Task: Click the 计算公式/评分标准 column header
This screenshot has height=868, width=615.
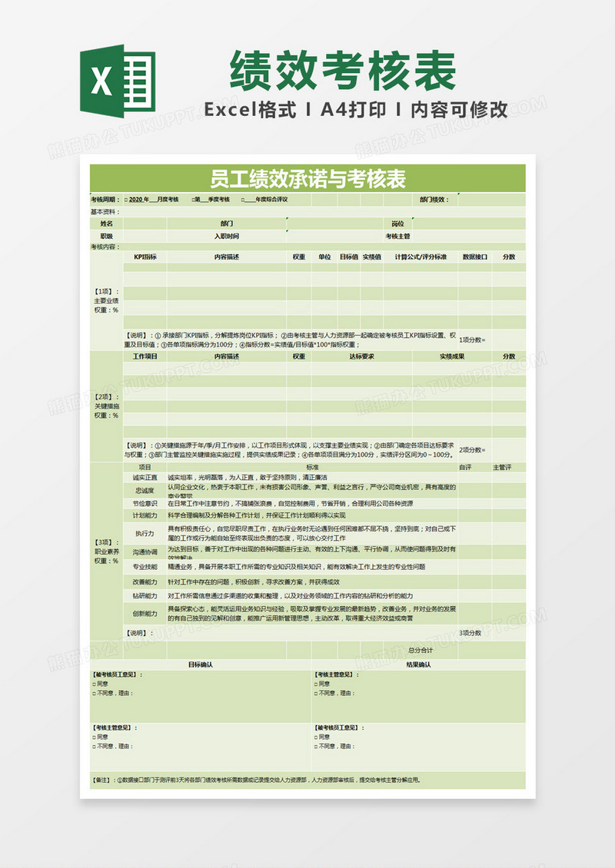Action: coord(421,257)
